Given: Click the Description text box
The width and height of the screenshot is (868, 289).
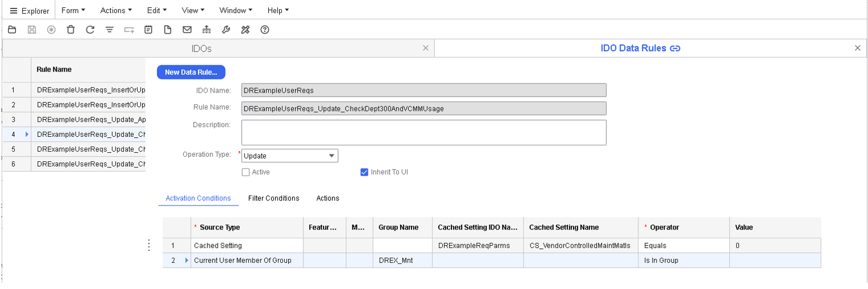Looking at the screenshot, I should coord(424,132).
